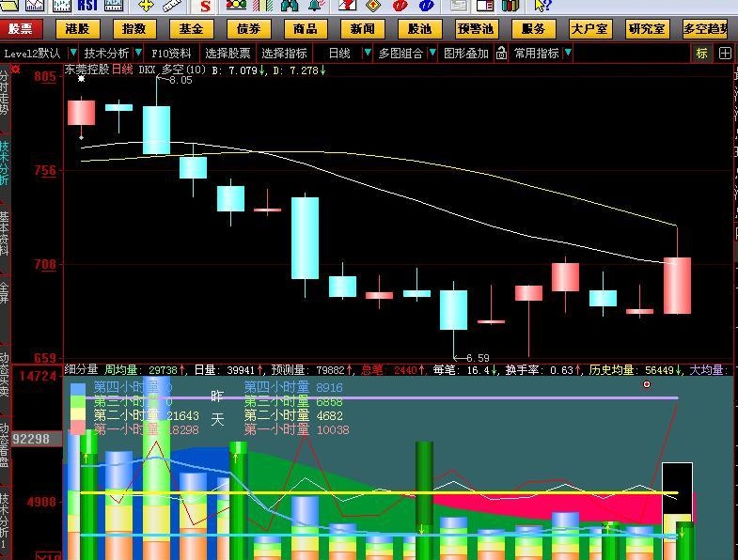Screen dimensions: 738x560
Task: Click the candlestick chart toolbar icon
Action: coord(61,6)
